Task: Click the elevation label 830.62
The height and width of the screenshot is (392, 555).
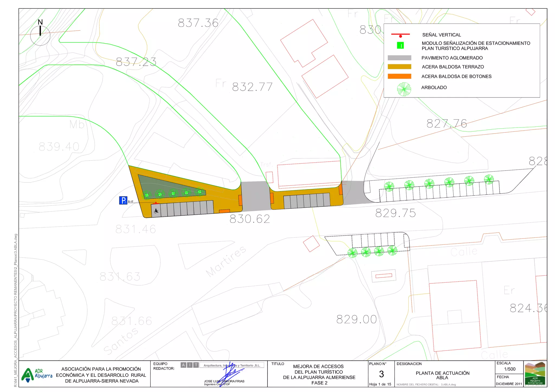Action: pos(250,219)
